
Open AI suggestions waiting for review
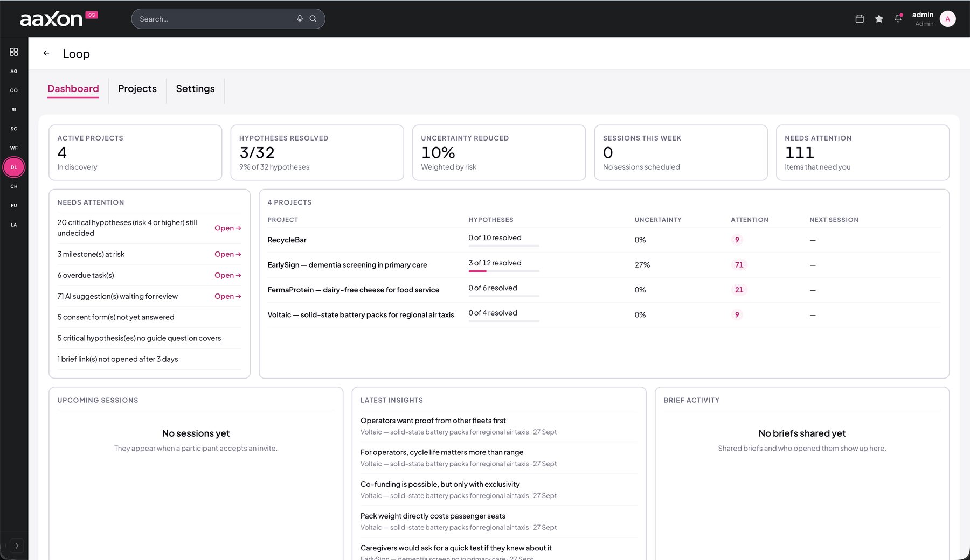(228, 296)
